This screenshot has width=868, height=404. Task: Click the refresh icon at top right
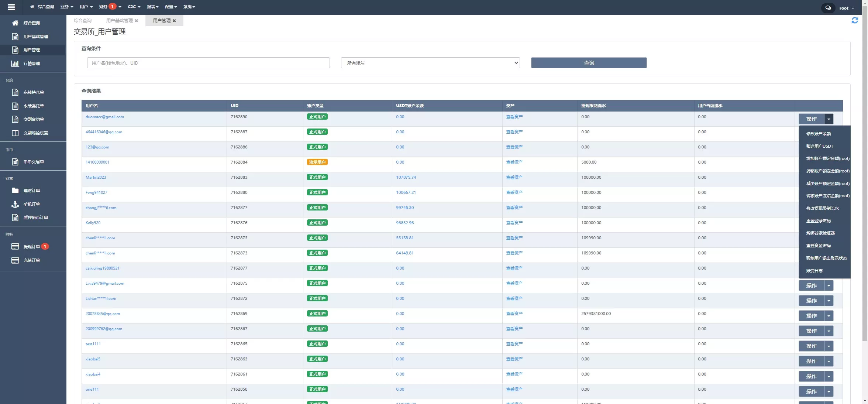point(855,20)
